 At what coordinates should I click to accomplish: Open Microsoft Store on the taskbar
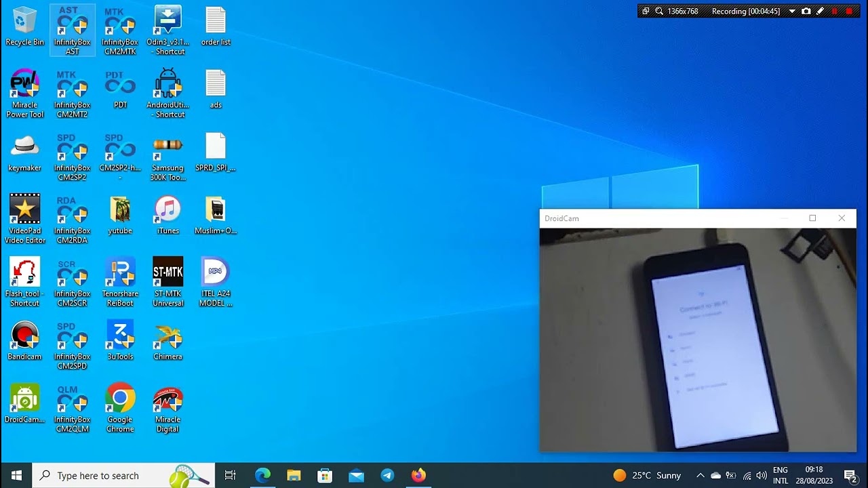[325, 475]
